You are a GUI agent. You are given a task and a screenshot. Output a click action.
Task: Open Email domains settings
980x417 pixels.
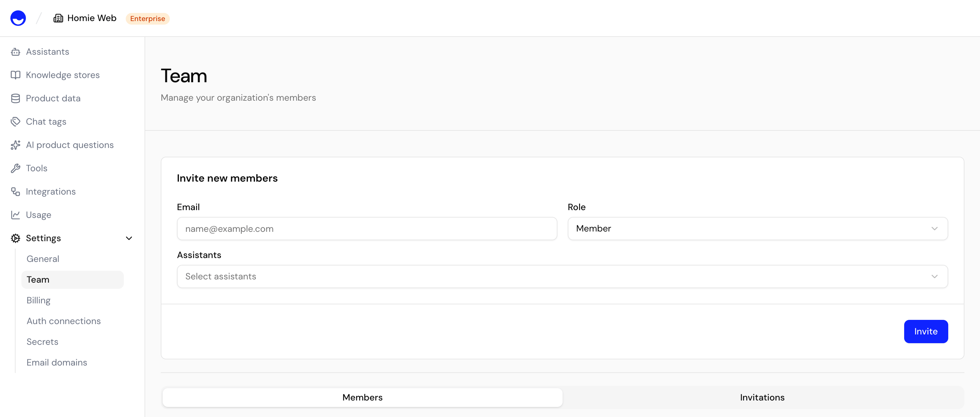tap(57, 363)
